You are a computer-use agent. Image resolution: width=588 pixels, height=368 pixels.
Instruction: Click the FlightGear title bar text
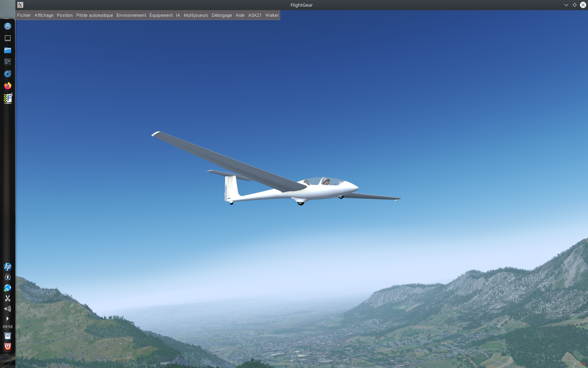tap(301, 5)
